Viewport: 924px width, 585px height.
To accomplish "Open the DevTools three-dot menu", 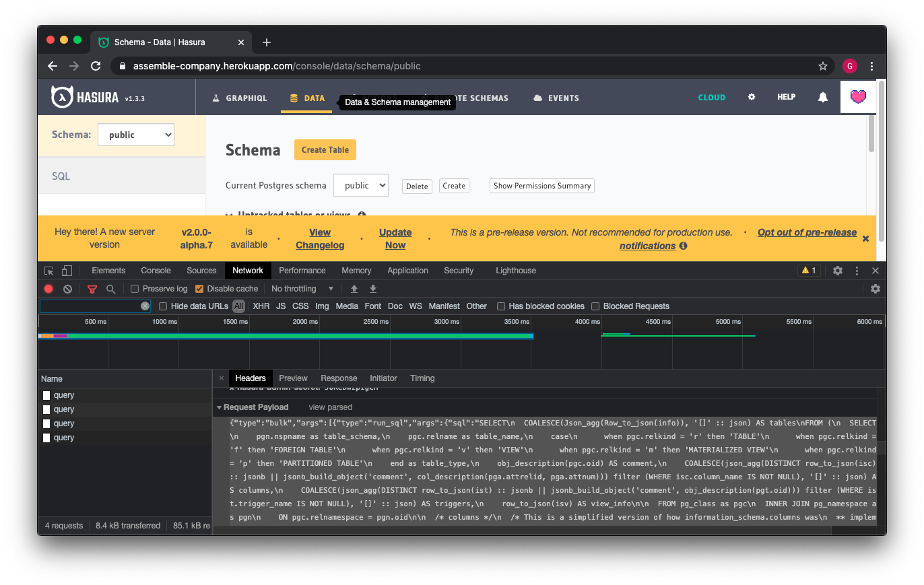I will 857,271.
